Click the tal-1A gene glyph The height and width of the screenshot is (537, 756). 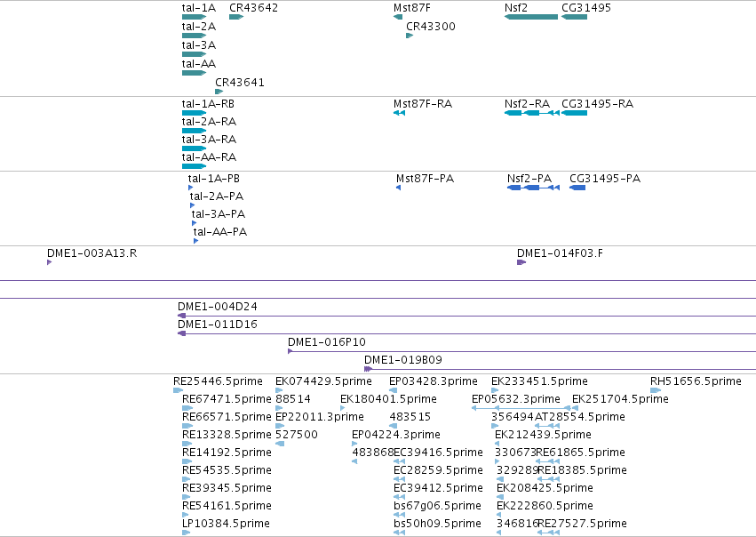coord(195,17)
